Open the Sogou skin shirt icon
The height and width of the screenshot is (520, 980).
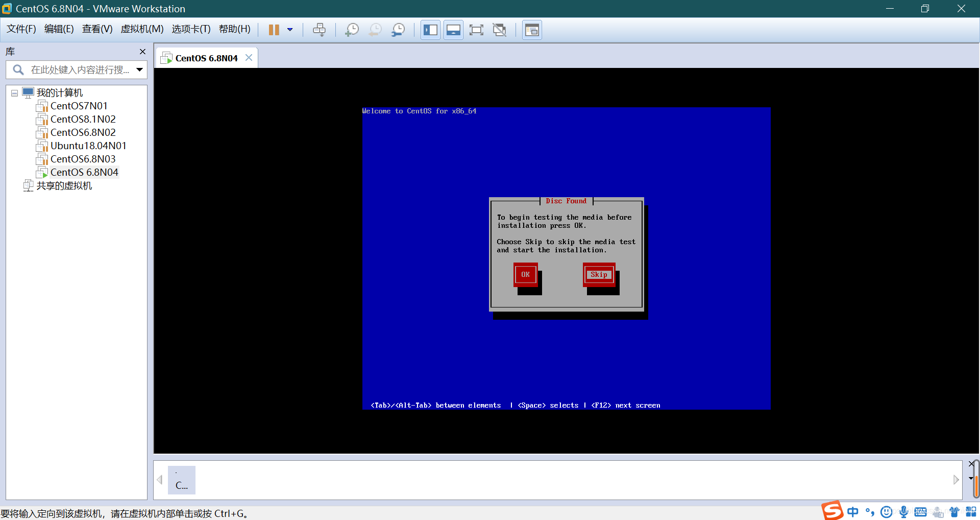(x=954, y=512)
